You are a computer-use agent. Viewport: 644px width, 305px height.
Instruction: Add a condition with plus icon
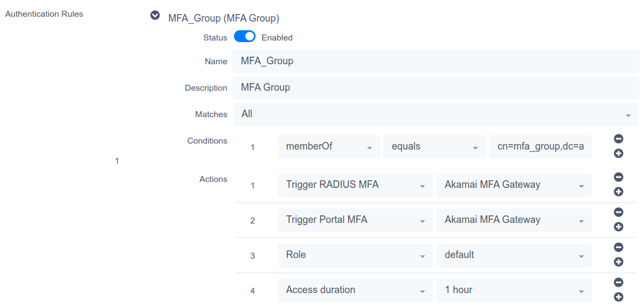click(619, 153)
